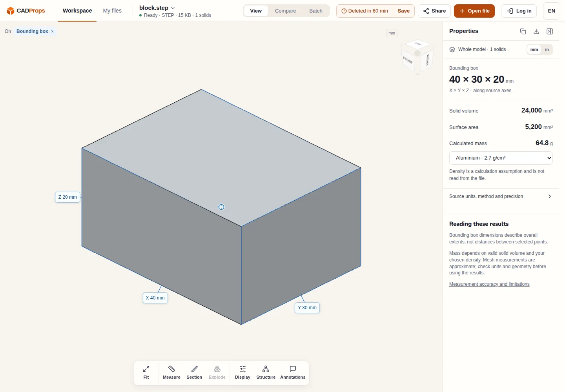This screenshot has width=565, height=392.
Task: Click the Y 30 mm dimension label
Action: tap(307, 308)
